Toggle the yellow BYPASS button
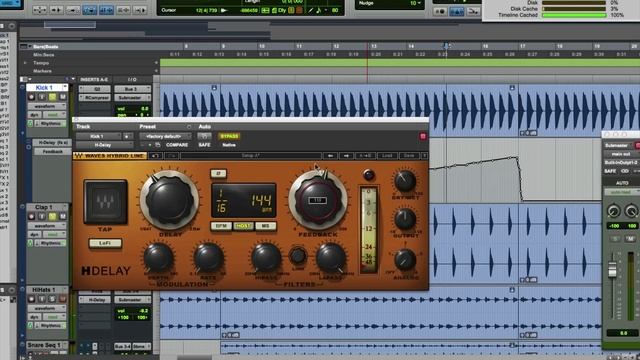Screen dimensions: 640x360 [229, 136]
